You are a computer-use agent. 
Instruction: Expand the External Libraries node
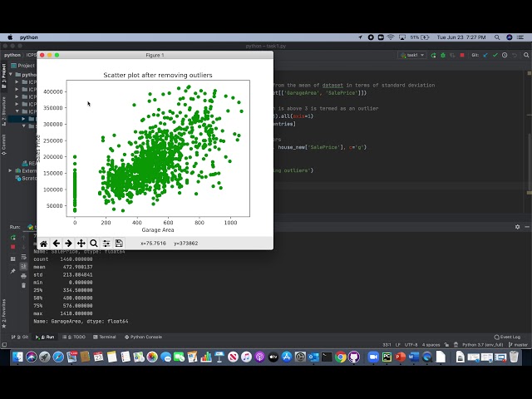coord(10,170)
